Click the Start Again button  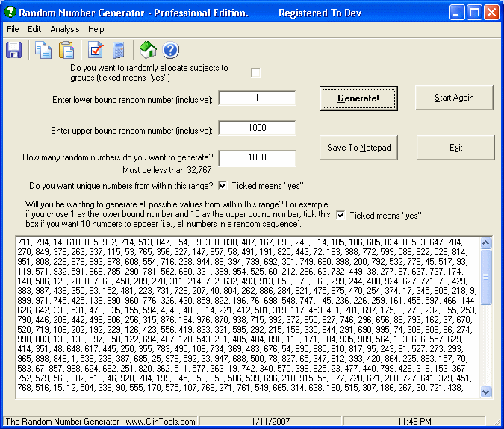click(x=455, y=98)
